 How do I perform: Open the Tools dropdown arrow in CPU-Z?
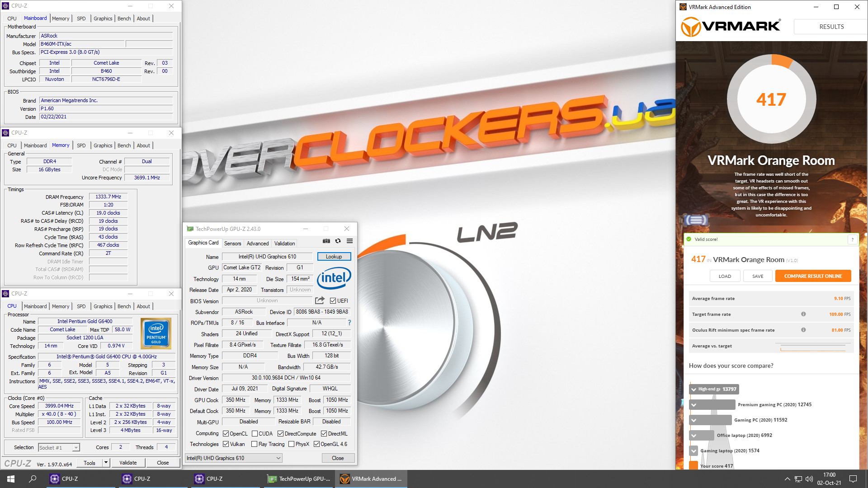click(106, 462)
